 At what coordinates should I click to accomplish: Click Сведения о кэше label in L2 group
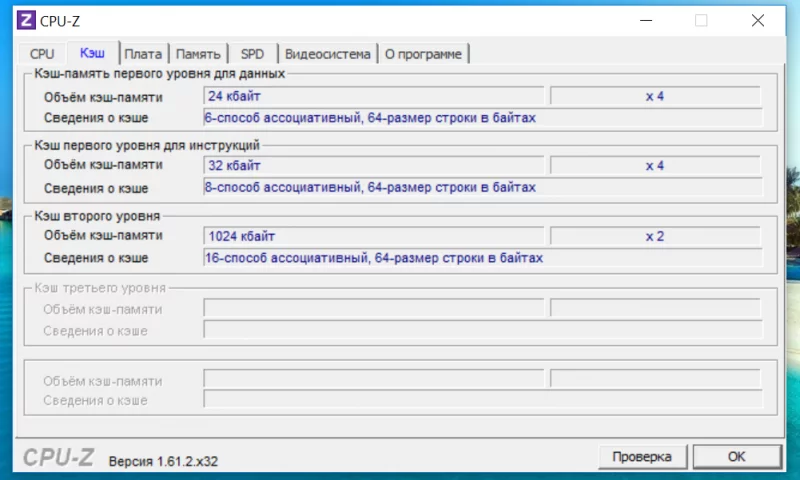pyautogui.click(x=96, y=258)
